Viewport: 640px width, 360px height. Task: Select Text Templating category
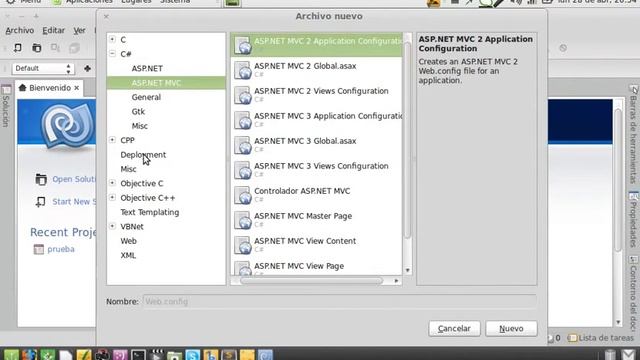(x=149, y=212)
